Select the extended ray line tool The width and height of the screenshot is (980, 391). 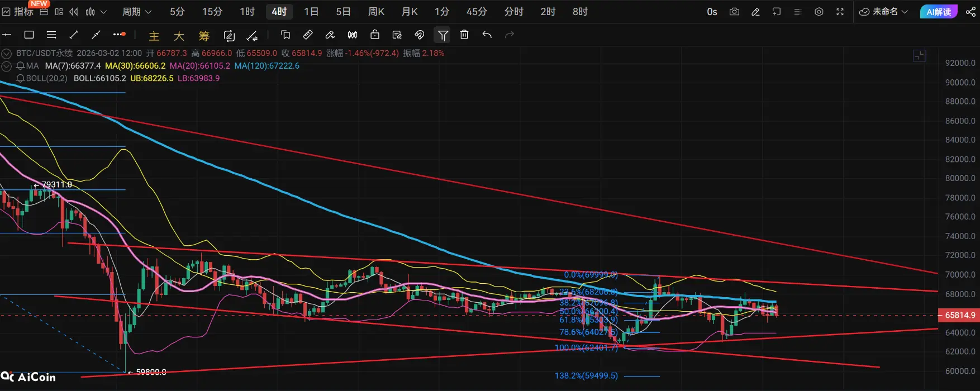point(96,35)
